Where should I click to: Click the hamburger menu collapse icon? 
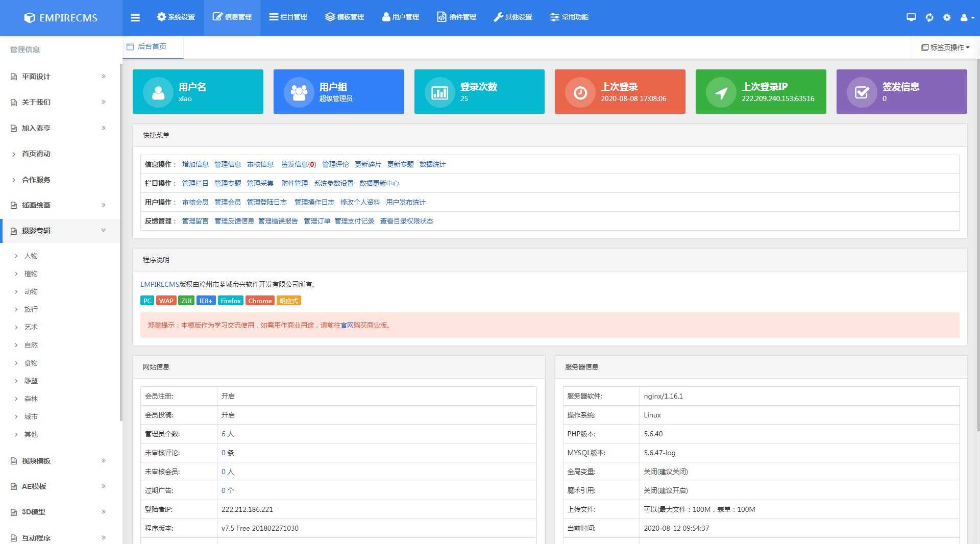[x=135, y=17]
